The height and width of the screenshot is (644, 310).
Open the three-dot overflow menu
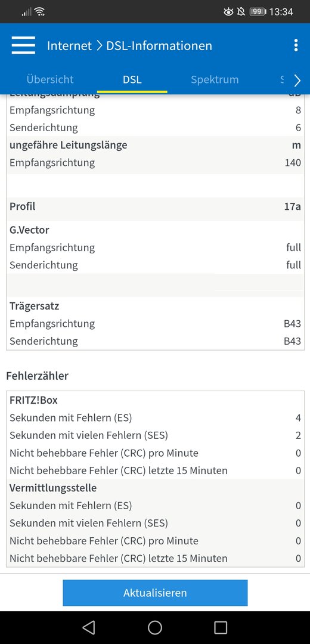[296, 45]
